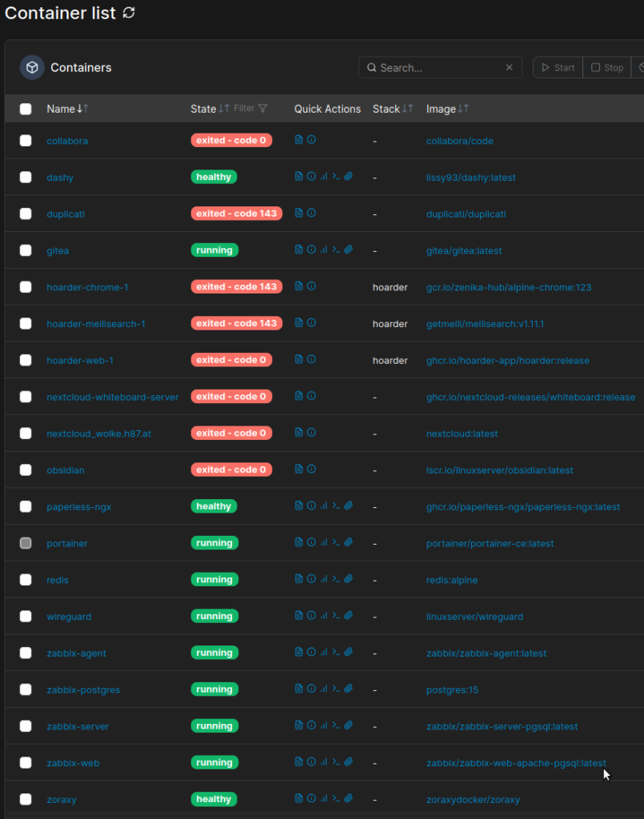Open the dashy container details link
The image size is (644, 819).
pos(60,178)
